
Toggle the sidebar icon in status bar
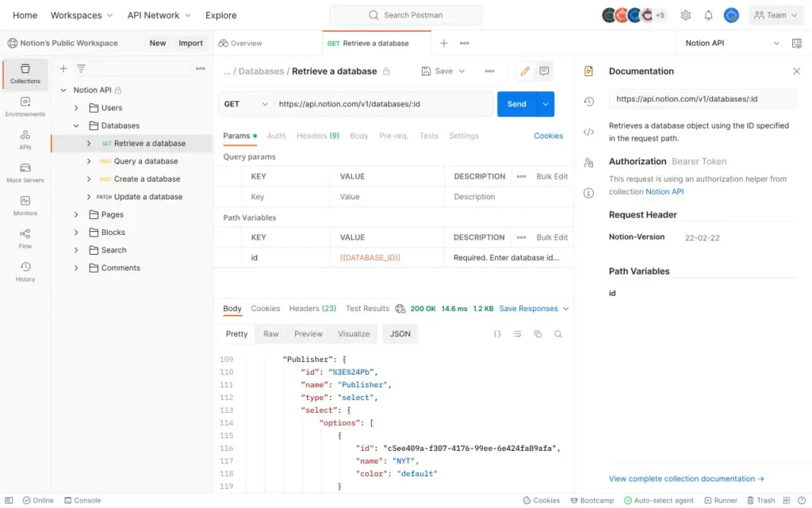(x=9, y=500)
